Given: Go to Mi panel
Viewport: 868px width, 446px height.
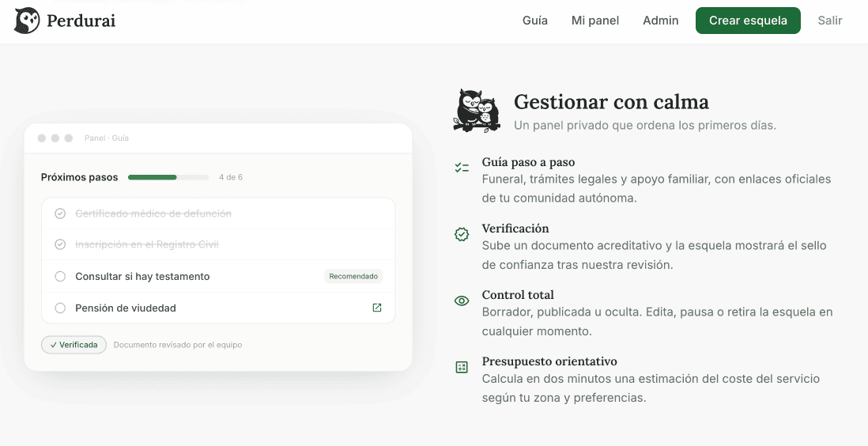Looking at the screenshot, I should click(595, 21).
